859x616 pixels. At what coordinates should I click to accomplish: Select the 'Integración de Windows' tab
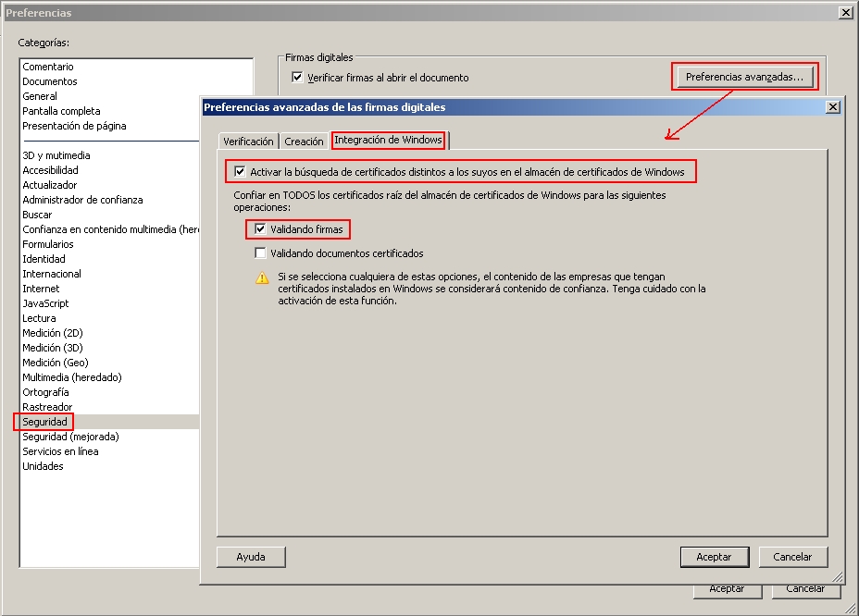[389, 141]
